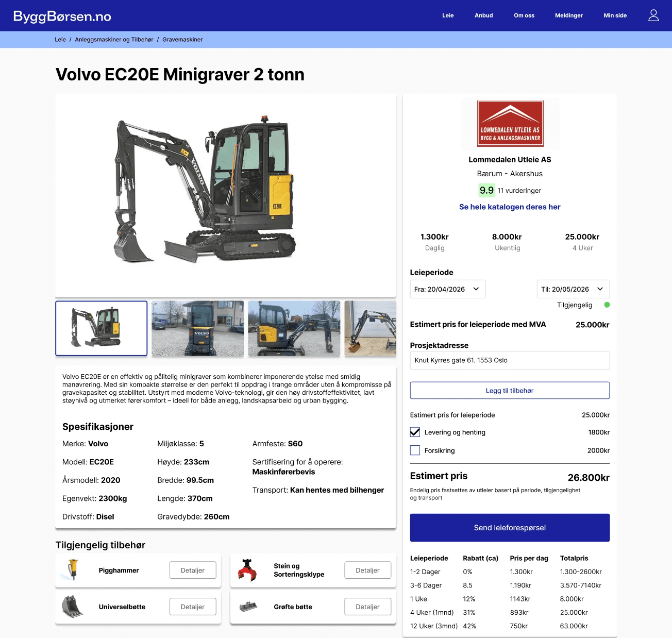Click the 'Tilgjengelig tilbehør' heading
The width and height of the screenshot is (672, 638).
click(100, 545)
